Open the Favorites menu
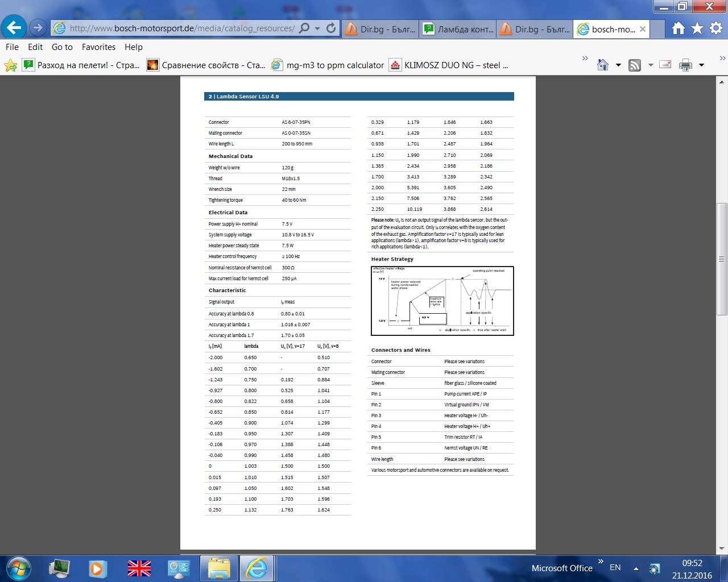Image resolution: width=728 pixels, height=582 pixels. click(98, 47)
